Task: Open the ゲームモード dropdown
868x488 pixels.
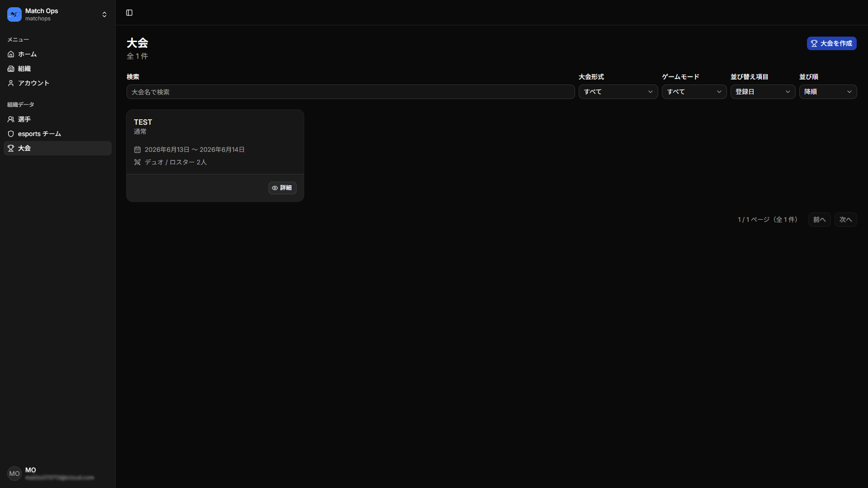Action: [x=694, y=92]
